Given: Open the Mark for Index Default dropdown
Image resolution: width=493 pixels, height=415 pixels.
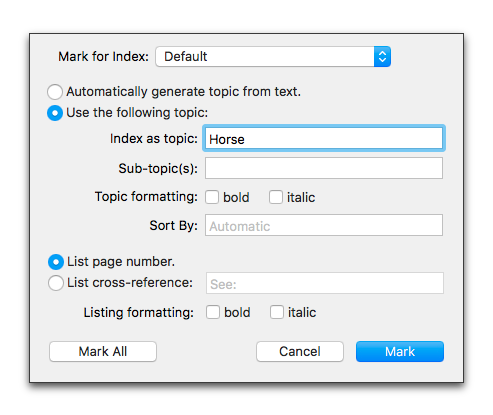Looking at the screenshot, I should pyautogui.click(x=273, y=56).
